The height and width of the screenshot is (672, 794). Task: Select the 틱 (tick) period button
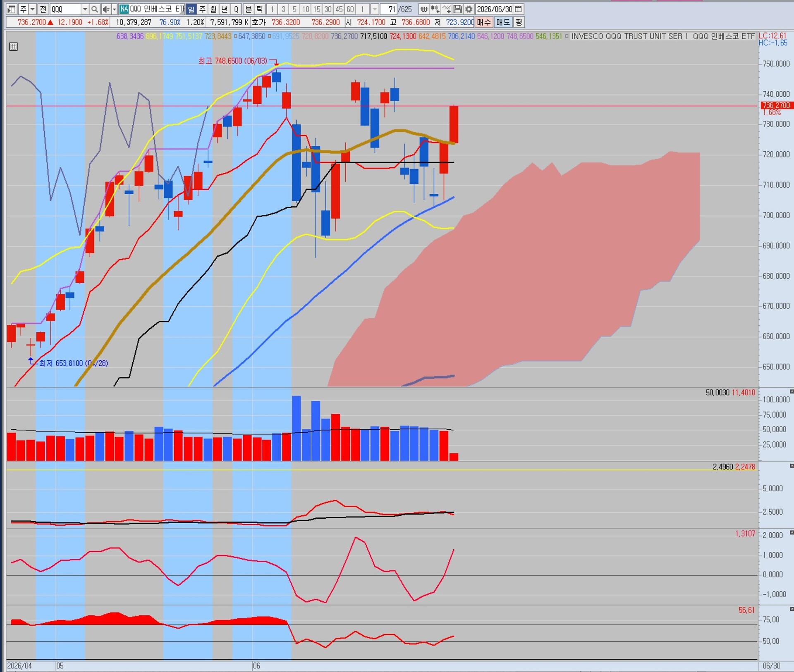(260, 9)
